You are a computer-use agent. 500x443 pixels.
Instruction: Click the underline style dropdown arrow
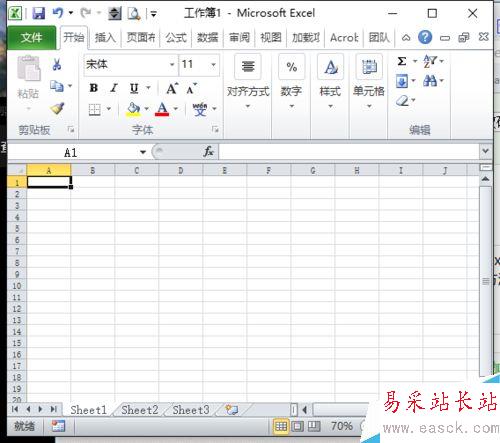[x=148, y=88]
